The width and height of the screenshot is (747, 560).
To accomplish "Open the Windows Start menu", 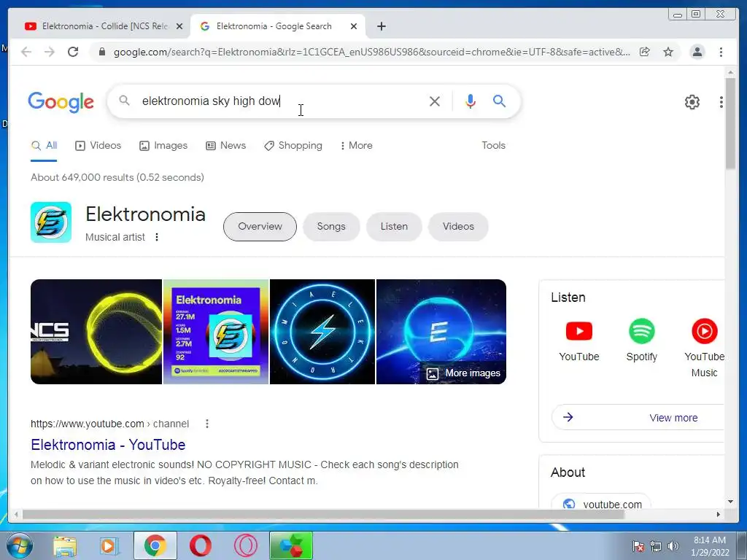I will pyautogui.click(x=20, y=545).
